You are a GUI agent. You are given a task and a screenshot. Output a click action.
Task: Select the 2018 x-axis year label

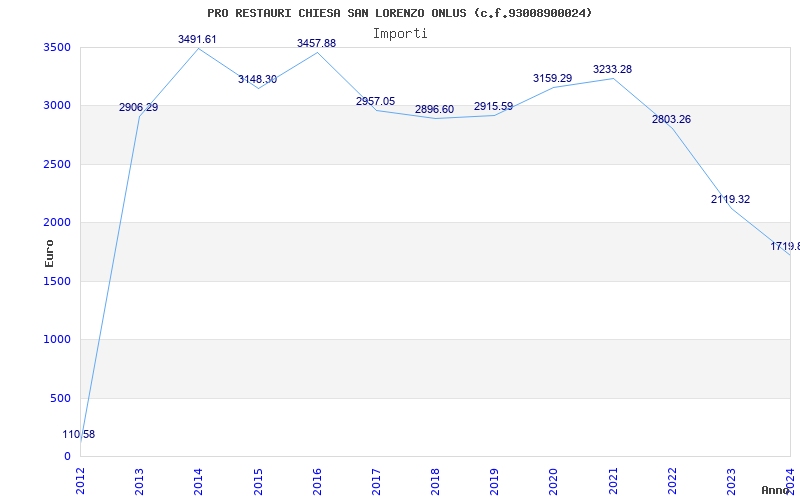pos(435,481)
